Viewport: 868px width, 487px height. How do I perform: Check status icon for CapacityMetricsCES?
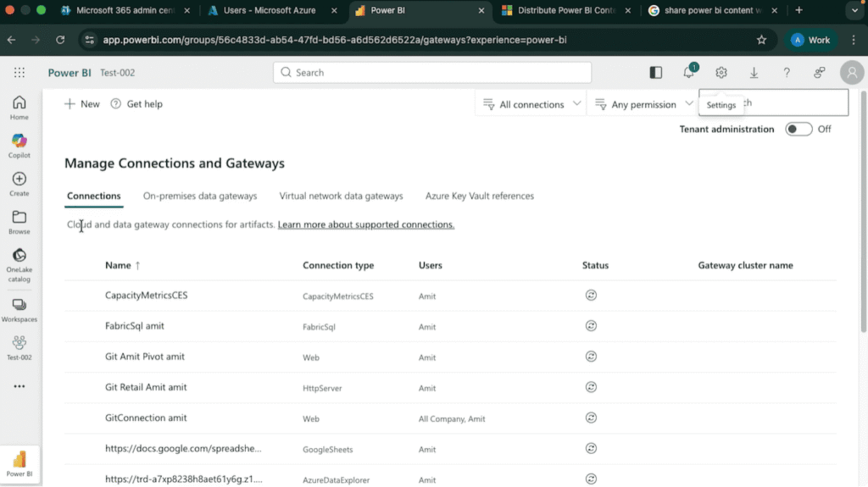pos(591,296)
